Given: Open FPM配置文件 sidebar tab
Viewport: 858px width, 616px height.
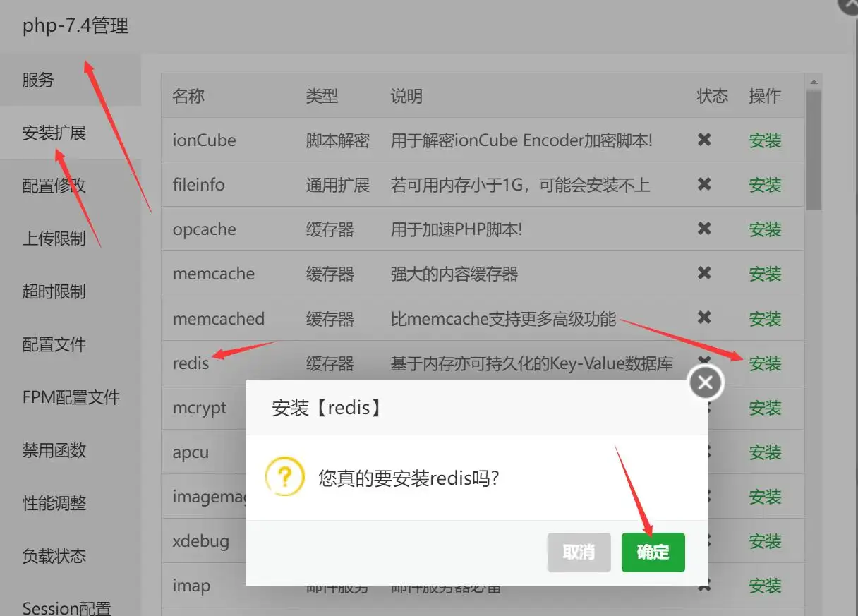Looking at the screenshot, I should [x=71, y=397].
